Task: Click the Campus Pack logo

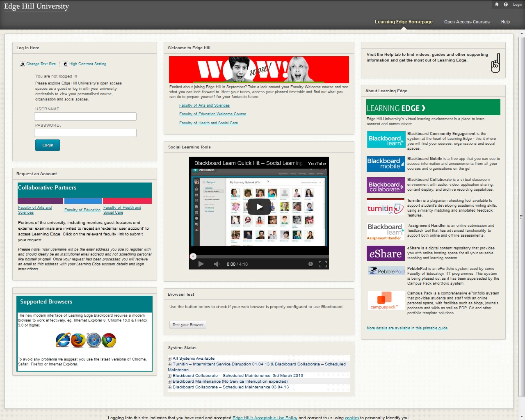Action: click(x=386, y=301)
